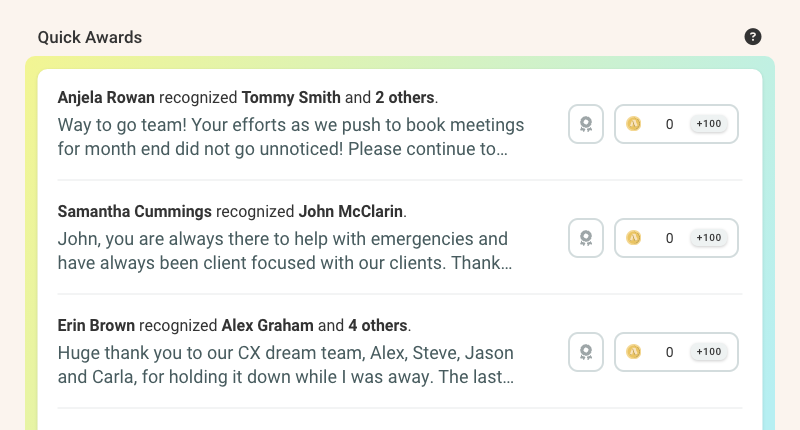Open John McClarin's name link

click(350, 212)
